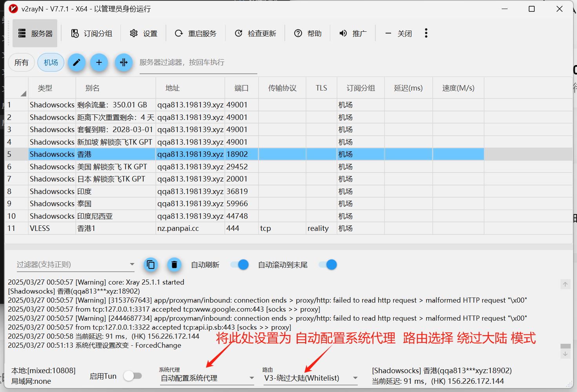Click the log scrollbar up arrow

click(565, 284)
